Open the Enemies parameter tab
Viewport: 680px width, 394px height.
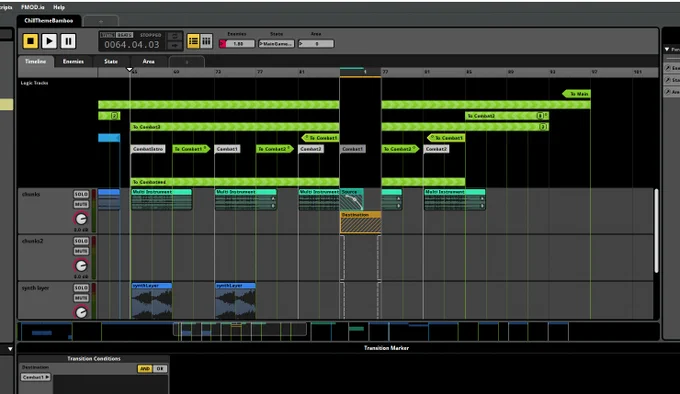tap(73, 62)
